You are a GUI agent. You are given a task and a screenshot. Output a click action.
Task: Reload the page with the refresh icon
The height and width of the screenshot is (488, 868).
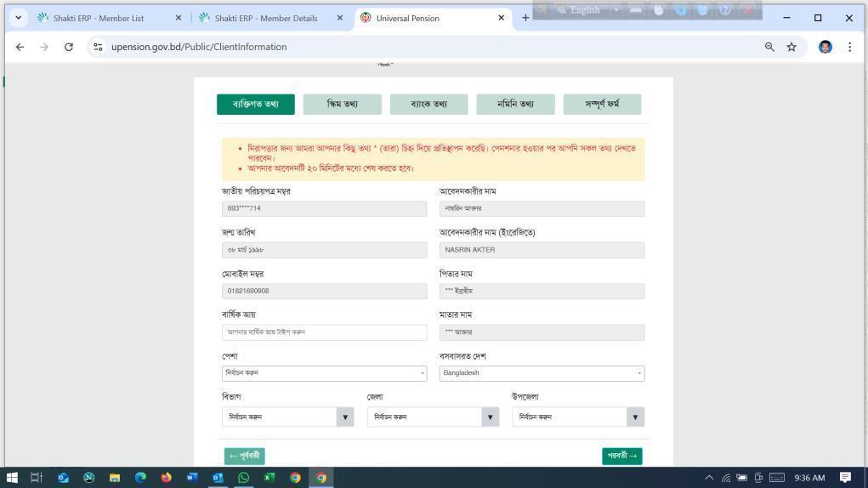click(68, 47)
